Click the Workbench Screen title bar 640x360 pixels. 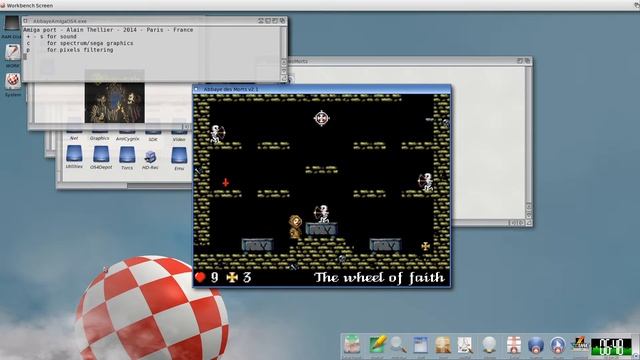(x=320, y=5)
